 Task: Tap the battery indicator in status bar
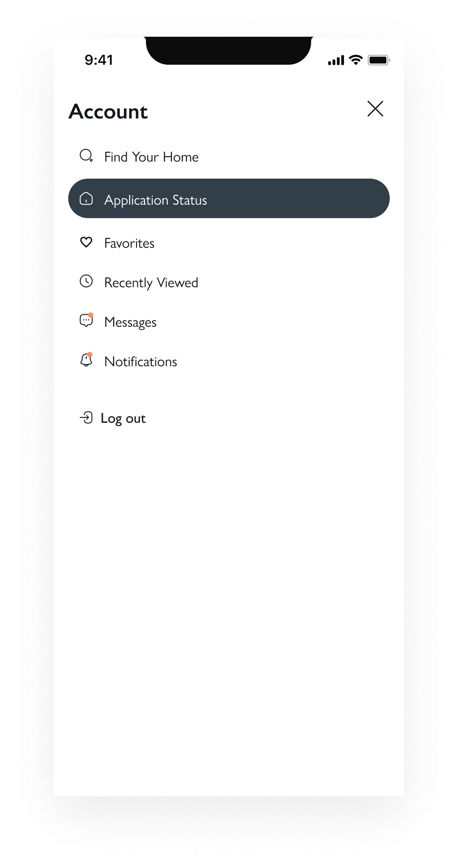379,60
